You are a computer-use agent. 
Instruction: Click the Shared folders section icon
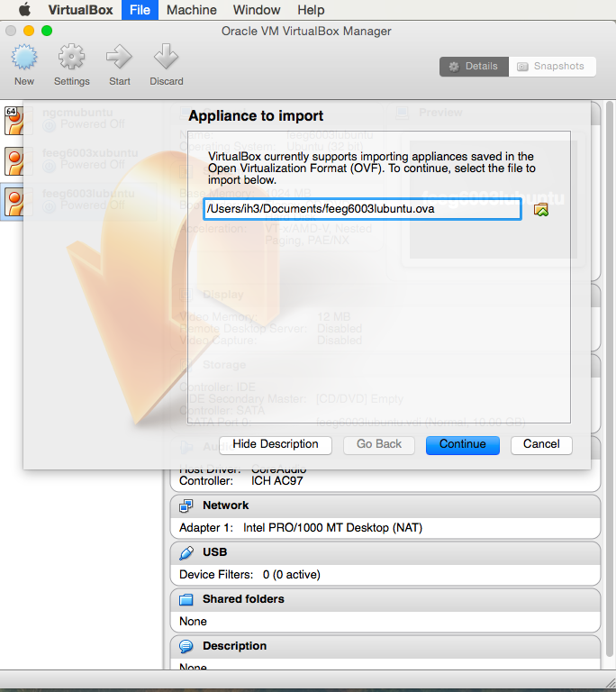pos(186,599)
